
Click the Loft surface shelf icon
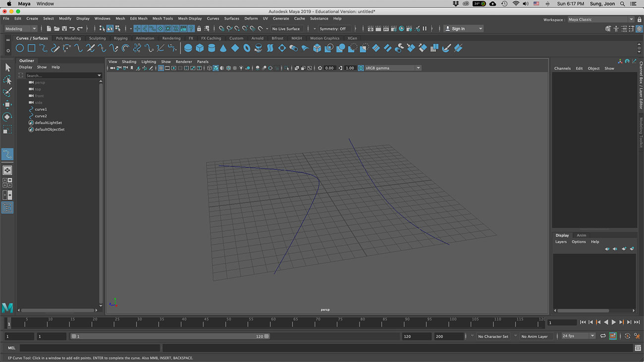[x=270, y=48]
